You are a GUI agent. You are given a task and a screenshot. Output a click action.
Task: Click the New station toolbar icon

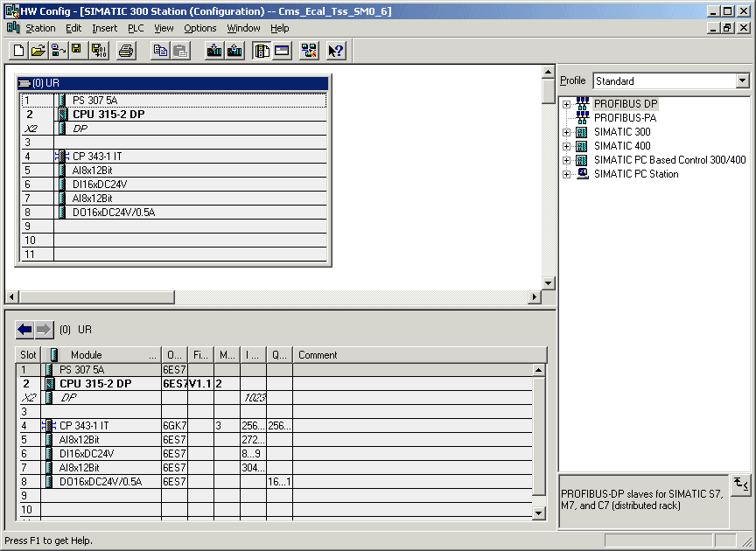[x=18, y=51]
